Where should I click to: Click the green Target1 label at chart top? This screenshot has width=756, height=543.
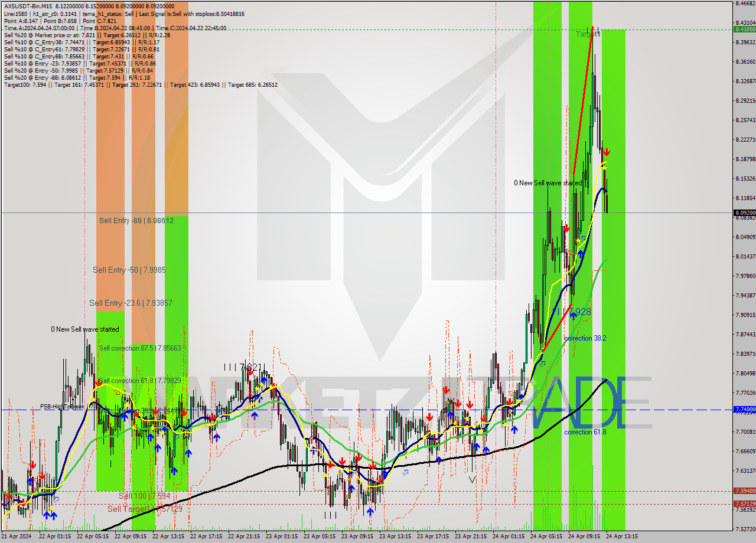coord(588,34)
